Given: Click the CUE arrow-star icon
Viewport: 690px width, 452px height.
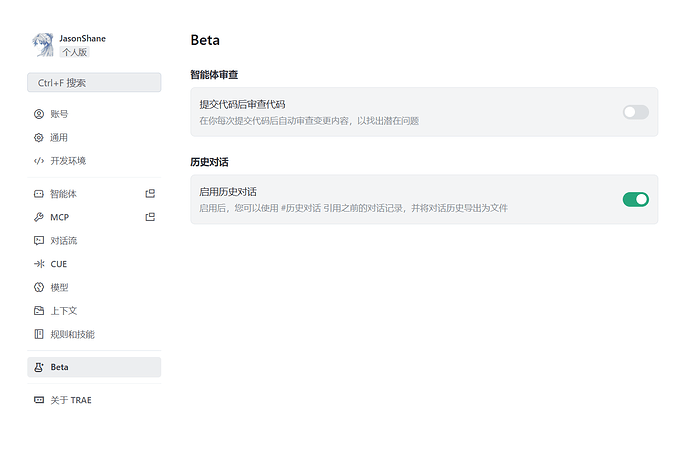Looking at the screenshot, I should [39, 264].
